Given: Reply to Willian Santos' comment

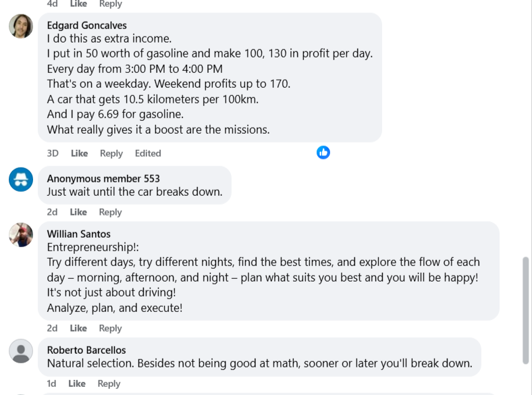Looking at the screenshot, I should (110, 328).
